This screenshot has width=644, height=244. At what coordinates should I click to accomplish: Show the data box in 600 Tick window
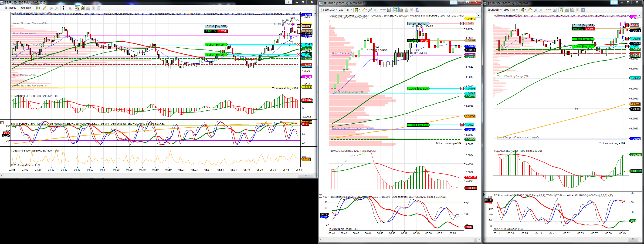tap(71, 8)
